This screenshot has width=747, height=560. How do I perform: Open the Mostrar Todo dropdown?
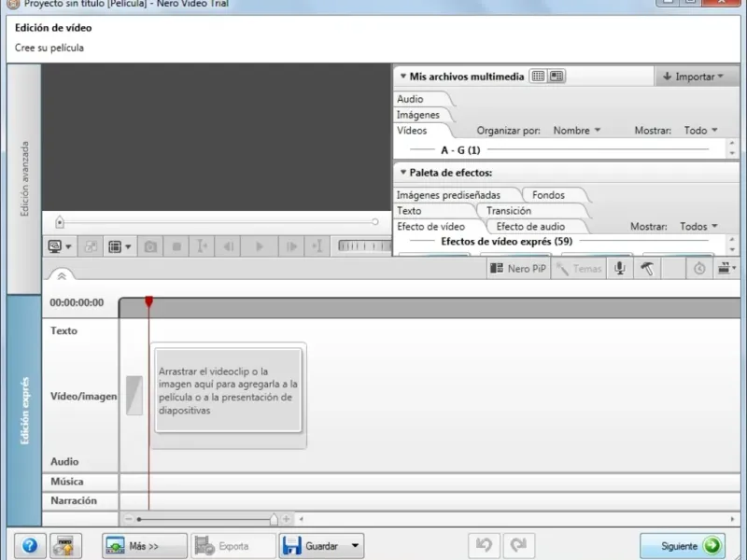click(x=701, y=131)
